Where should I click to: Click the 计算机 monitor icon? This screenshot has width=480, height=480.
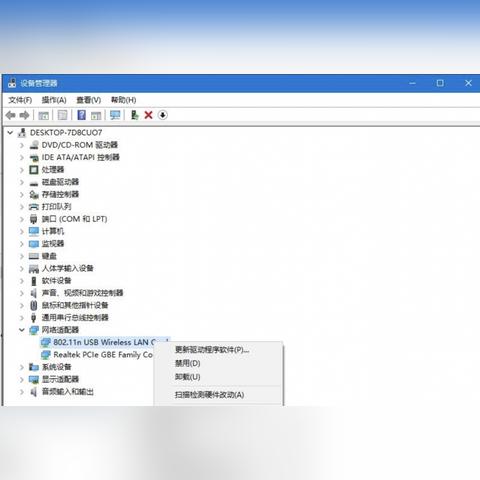(34, 231)
